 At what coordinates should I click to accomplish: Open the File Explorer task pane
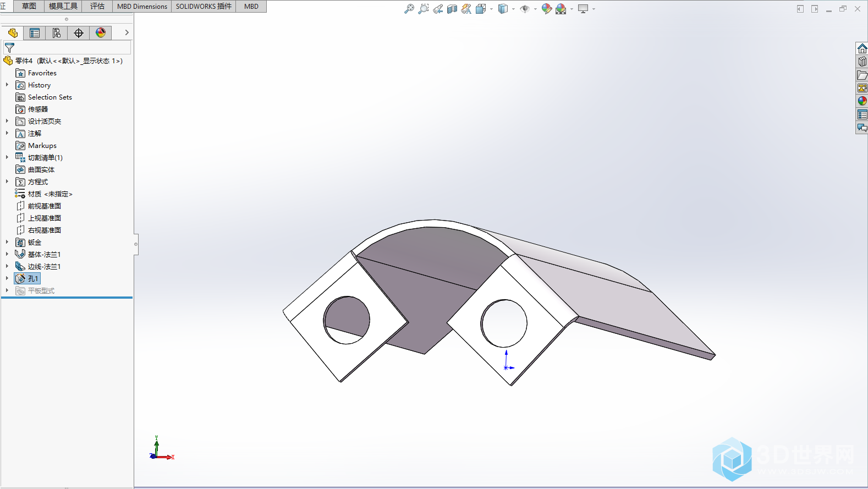point(862,75)
